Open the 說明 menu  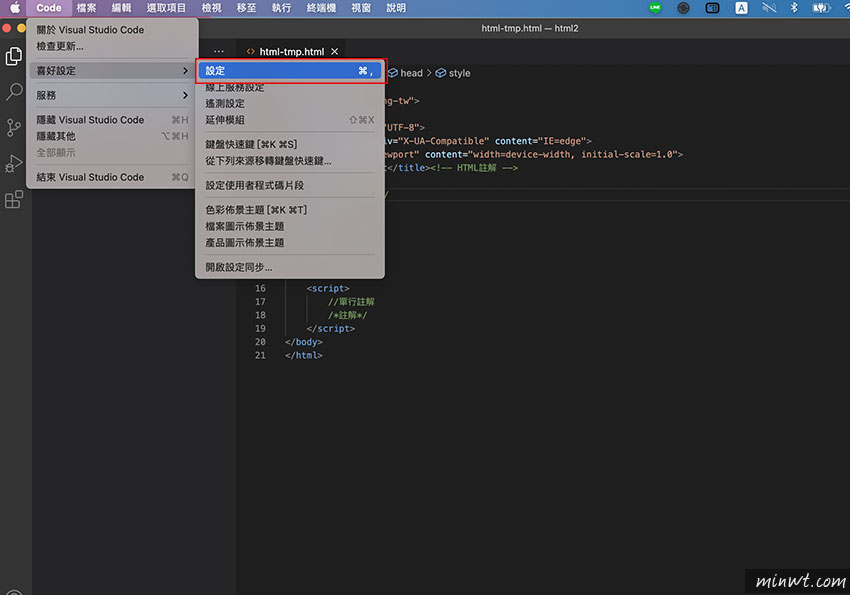pyautogui.click(x=396, y=8)
